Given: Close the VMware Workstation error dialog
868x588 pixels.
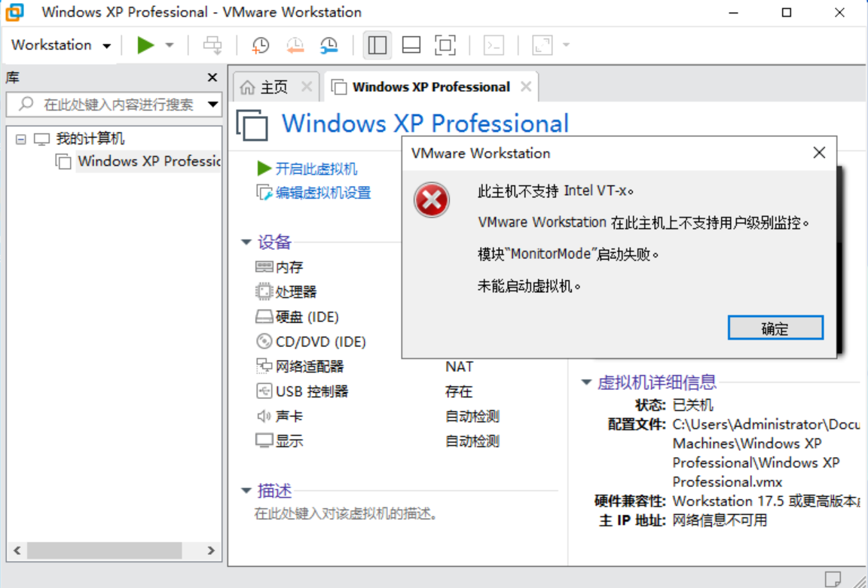Looking at the screenshot, I should coord(819,154).
